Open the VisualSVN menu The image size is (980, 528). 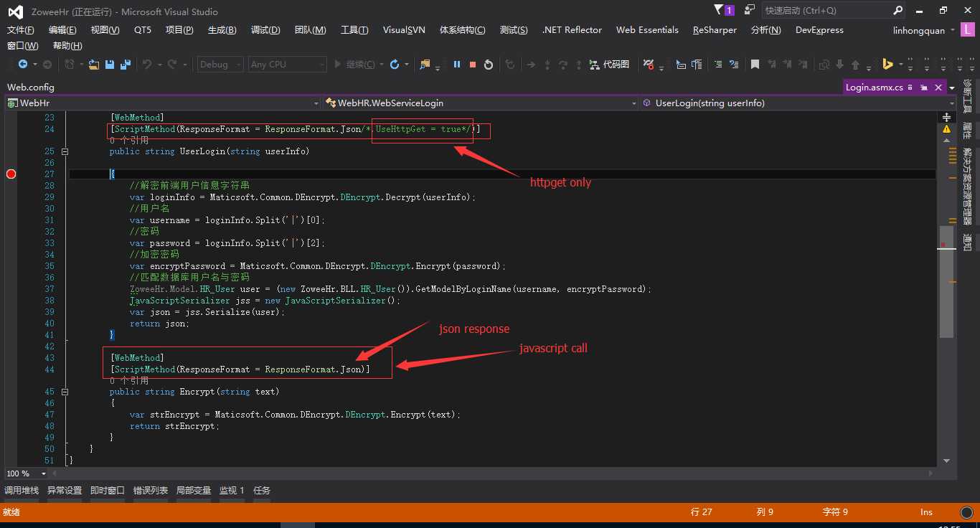(x=404, y=30)
